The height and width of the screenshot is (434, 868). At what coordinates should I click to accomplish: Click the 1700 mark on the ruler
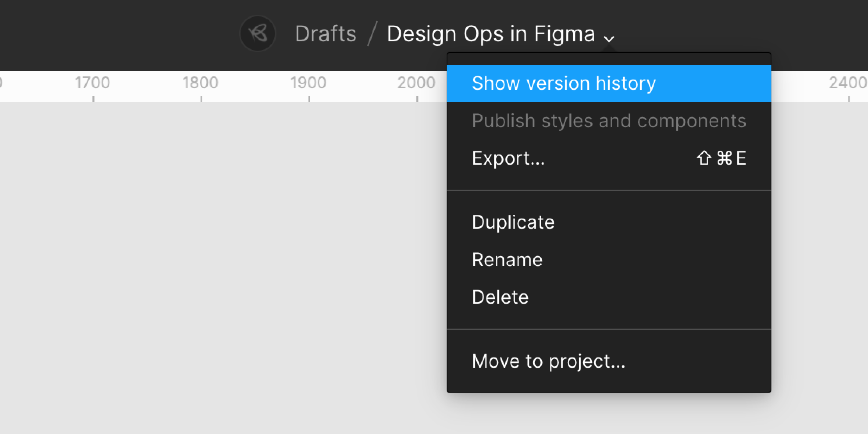tap(92, 83)
